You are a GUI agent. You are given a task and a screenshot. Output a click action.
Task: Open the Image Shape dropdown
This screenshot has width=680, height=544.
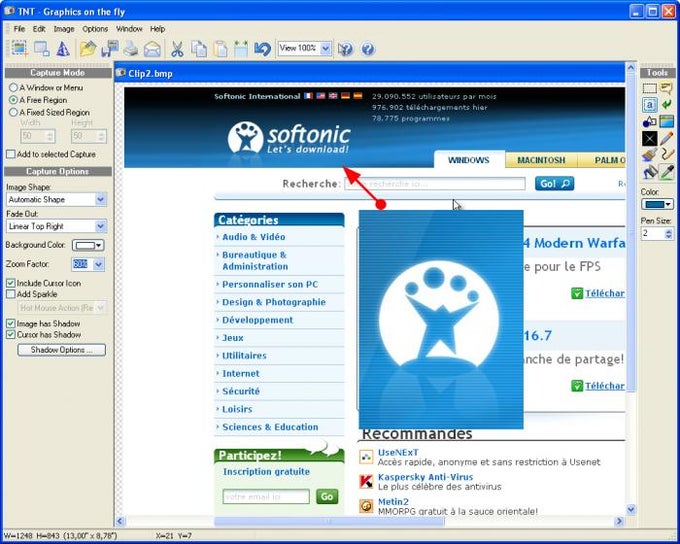pos(100,200)
